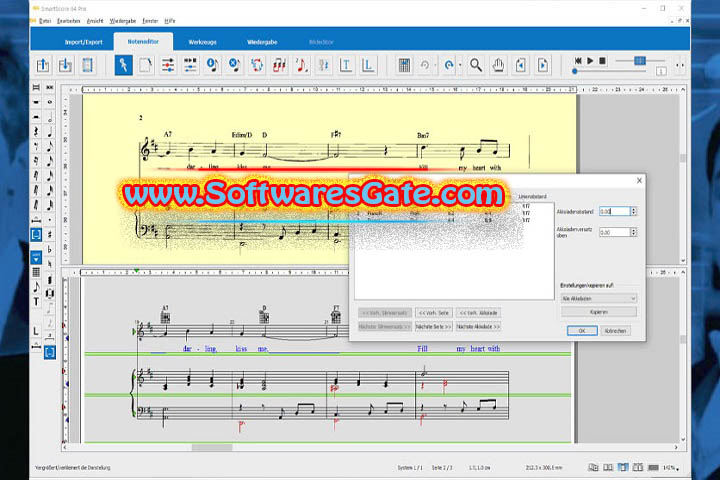Click the playback position slider knob
Viewport: 720px width, 480px height.
574,71
